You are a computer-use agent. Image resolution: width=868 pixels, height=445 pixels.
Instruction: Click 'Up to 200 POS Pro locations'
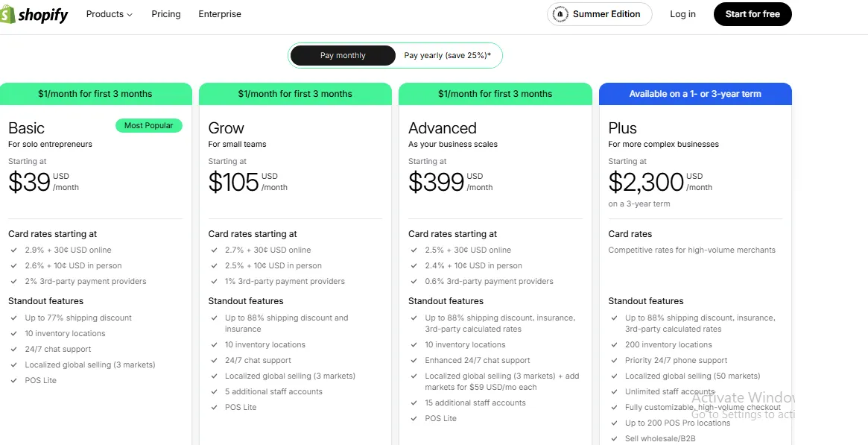click(x=677, y=423)
